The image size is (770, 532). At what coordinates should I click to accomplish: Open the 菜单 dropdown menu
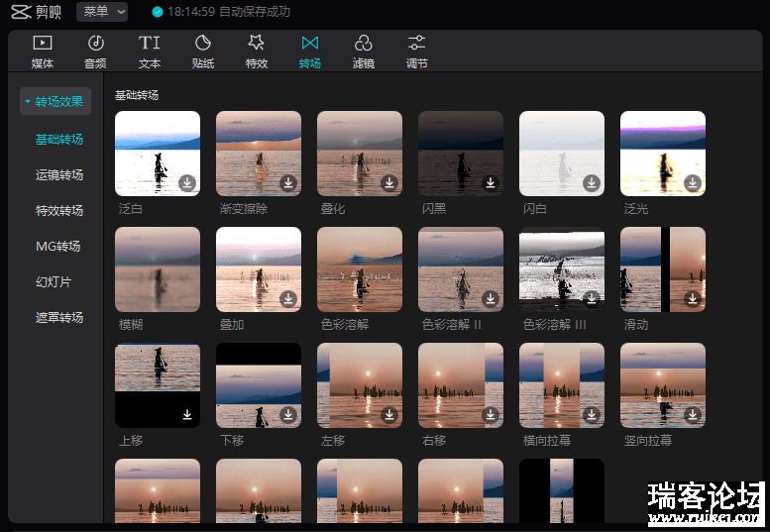click(102, 12)
